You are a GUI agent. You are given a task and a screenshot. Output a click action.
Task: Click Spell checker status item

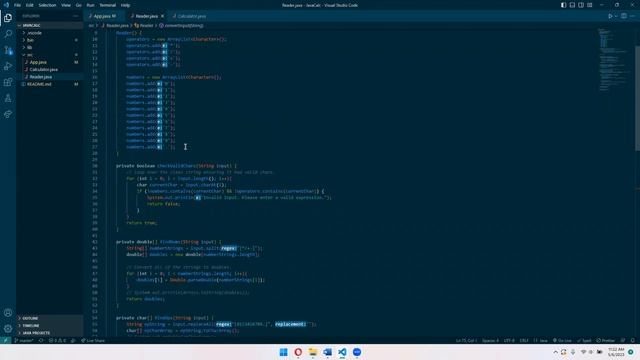click(584, 340)
